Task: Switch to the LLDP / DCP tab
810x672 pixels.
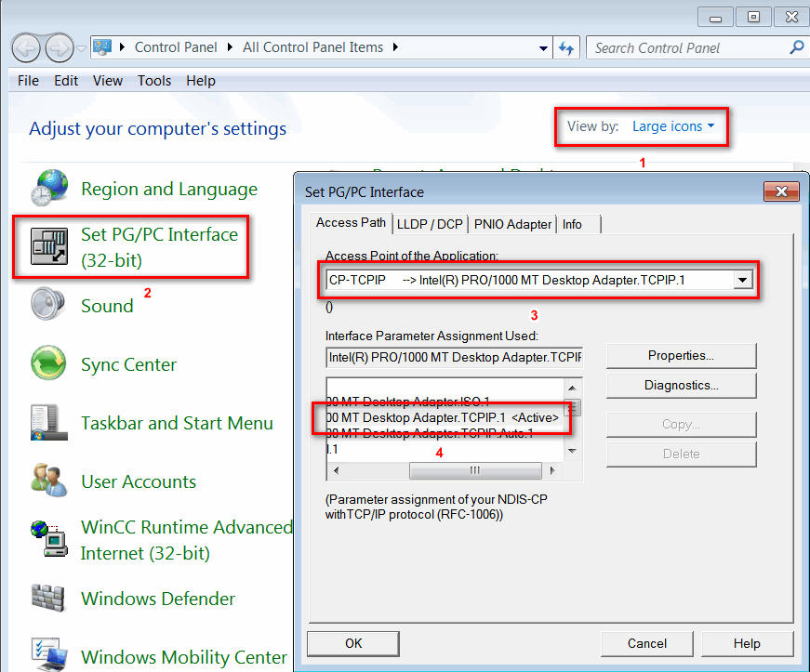Action: [430, 224]
